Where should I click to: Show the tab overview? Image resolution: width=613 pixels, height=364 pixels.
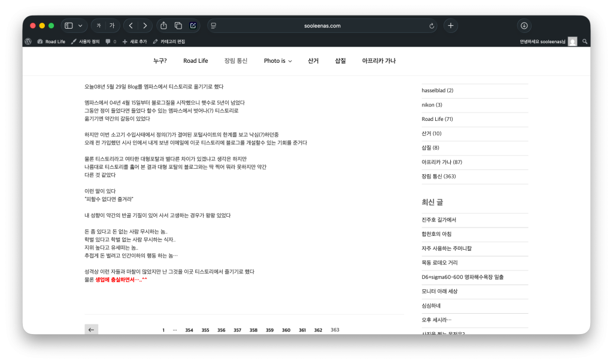pyautogui.click(x=178, y=26)
